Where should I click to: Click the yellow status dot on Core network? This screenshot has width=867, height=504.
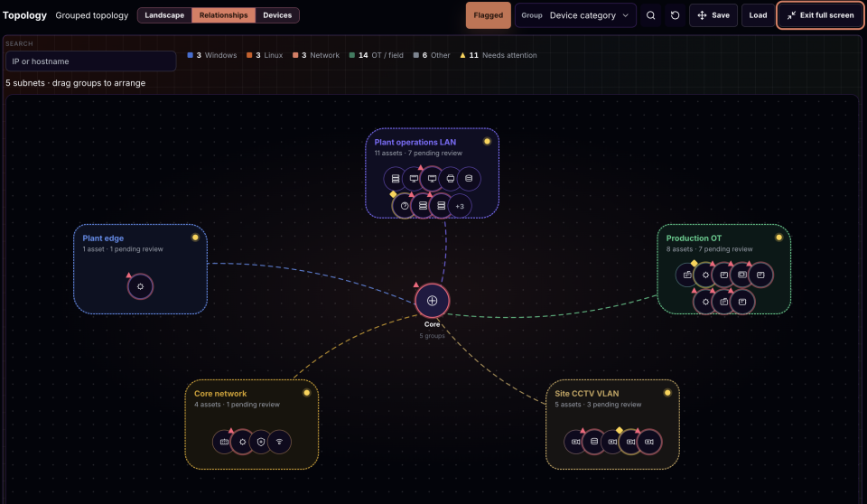[307, 393]
